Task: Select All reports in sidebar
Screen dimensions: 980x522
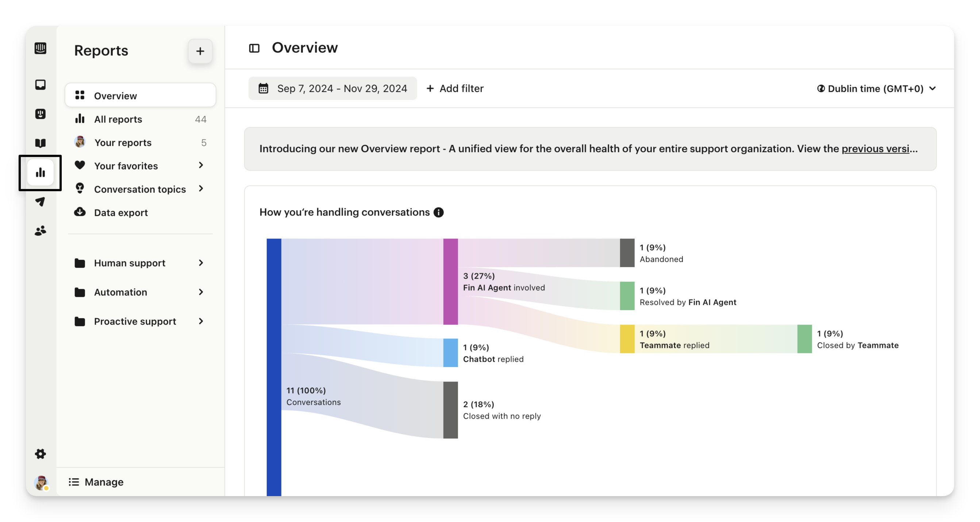Action: 118,119
